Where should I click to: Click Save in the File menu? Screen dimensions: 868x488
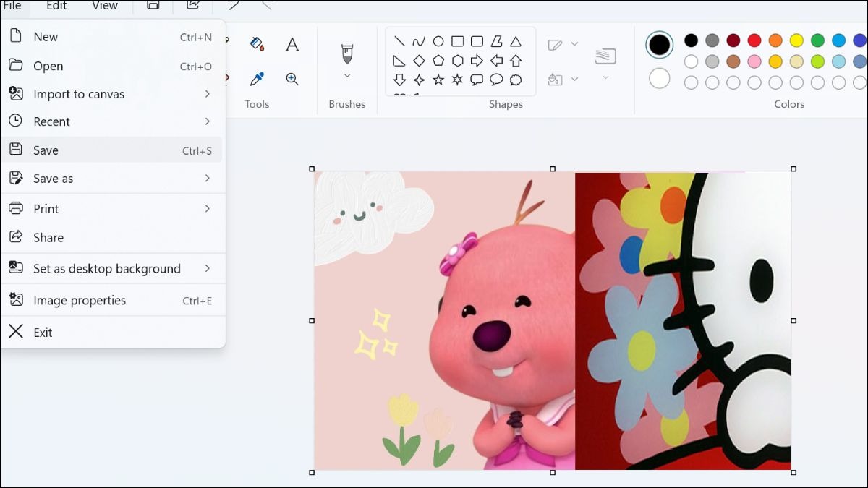(112, 150)
